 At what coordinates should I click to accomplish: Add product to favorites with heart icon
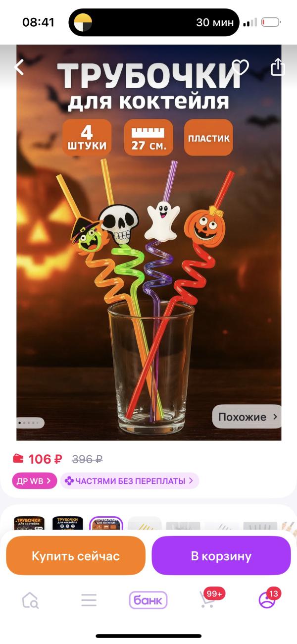(241, 67)
